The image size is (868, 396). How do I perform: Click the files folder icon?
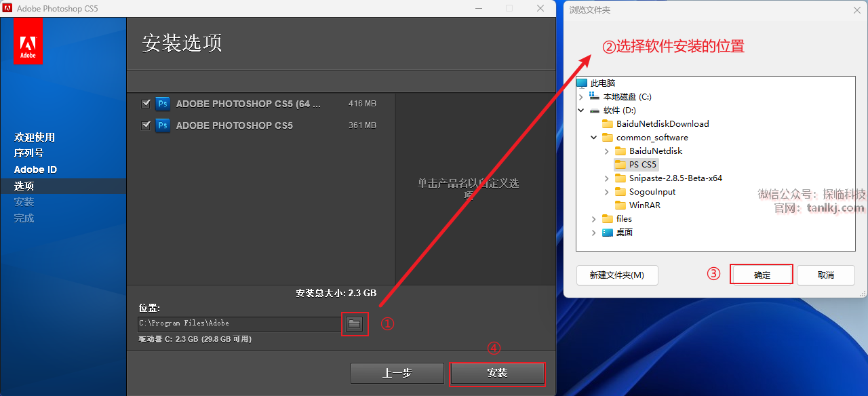click(608, 218)
